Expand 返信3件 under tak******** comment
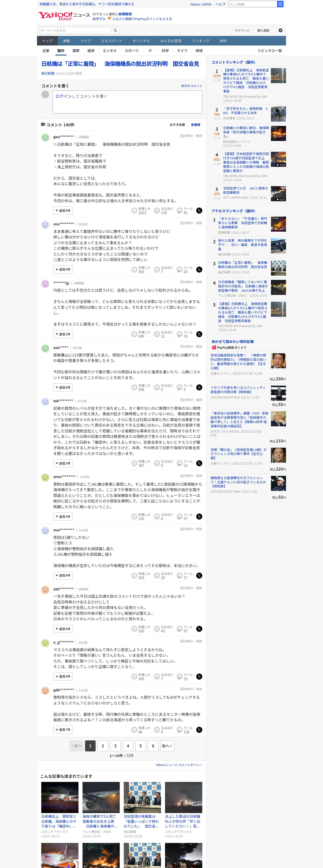The height and width of the screenshot is (868, 323). pos(63,463)
